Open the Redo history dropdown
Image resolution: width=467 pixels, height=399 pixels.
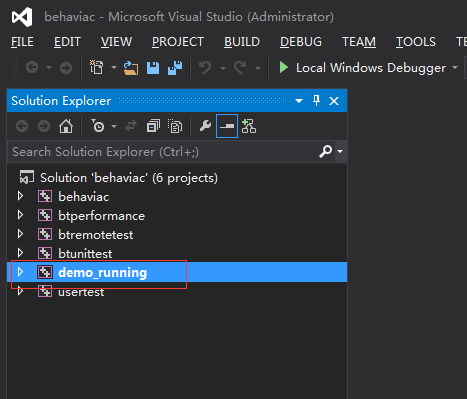click(258, 68)
